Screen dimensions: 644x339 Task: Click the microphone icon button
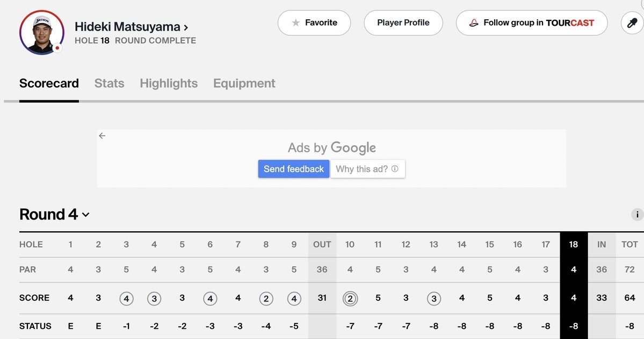632,23
